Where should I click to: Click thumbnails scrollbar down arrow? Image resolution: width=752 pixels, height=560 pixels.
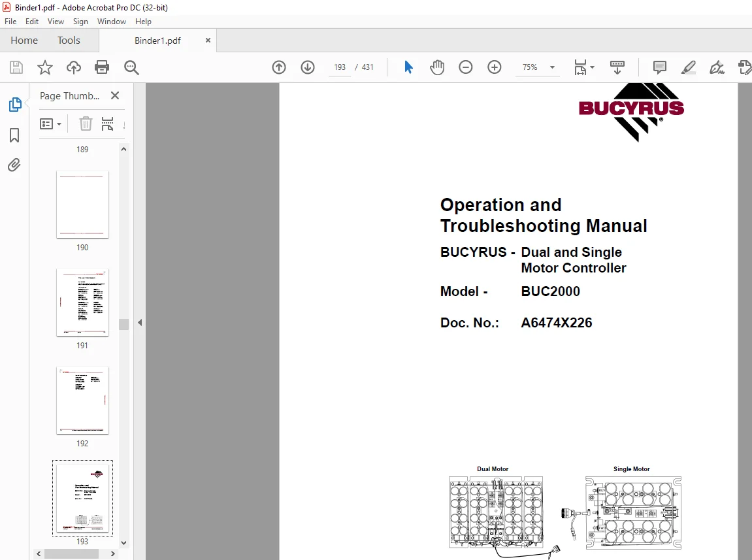pyautogui.click(x=123, y=543)
